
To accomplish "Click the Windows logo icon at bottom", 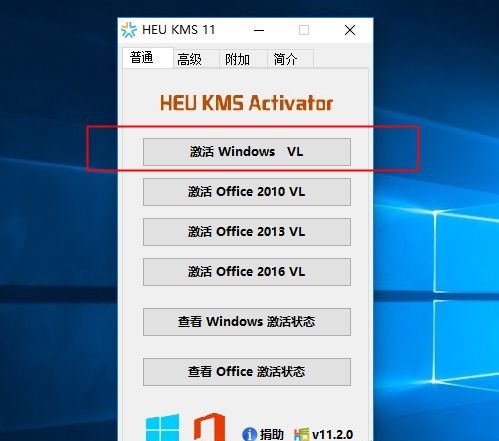I will [162, 428].
